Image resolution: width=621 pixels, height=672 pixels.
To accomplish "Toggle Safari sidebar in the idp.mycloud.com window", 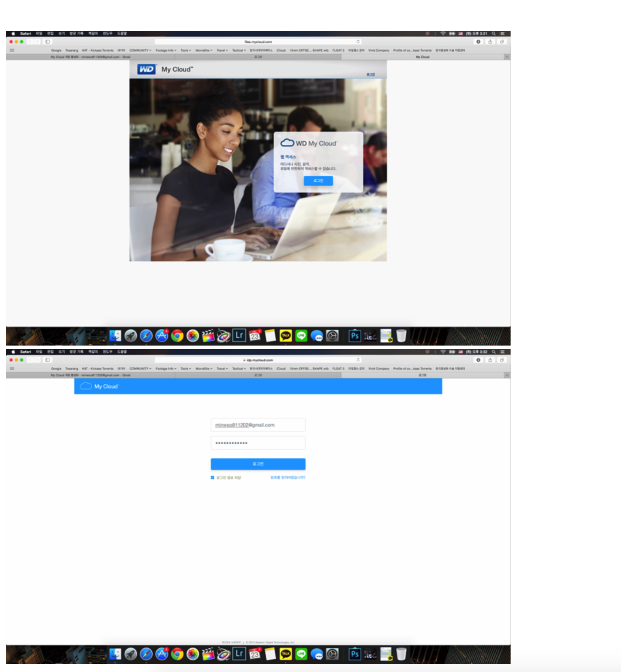I will pos(48,360).
